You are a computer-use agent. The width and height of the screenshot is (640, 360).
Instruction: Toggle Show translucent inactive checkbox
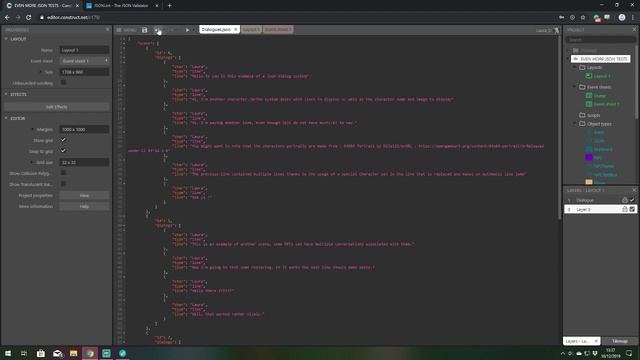pyautogui.click(x=63, y=184)
